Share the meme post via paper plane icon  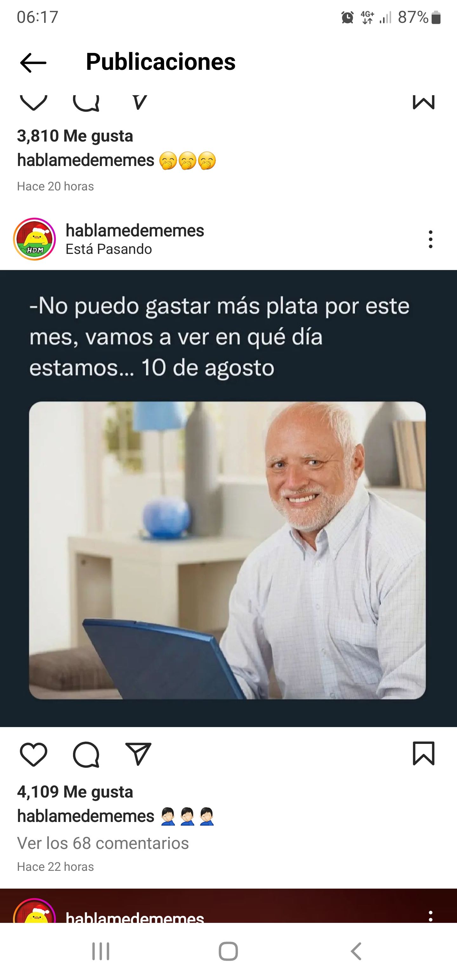click(x=138, y=754)
